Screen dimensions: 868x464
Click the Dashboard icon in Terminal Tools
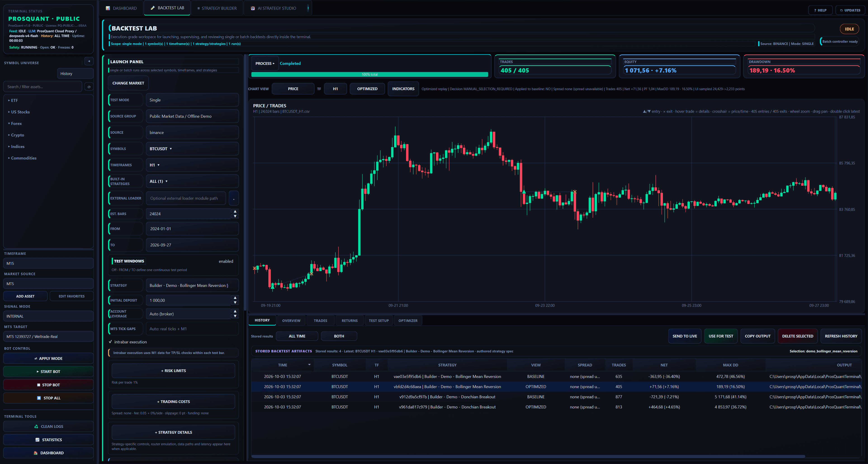coord(36,453)
